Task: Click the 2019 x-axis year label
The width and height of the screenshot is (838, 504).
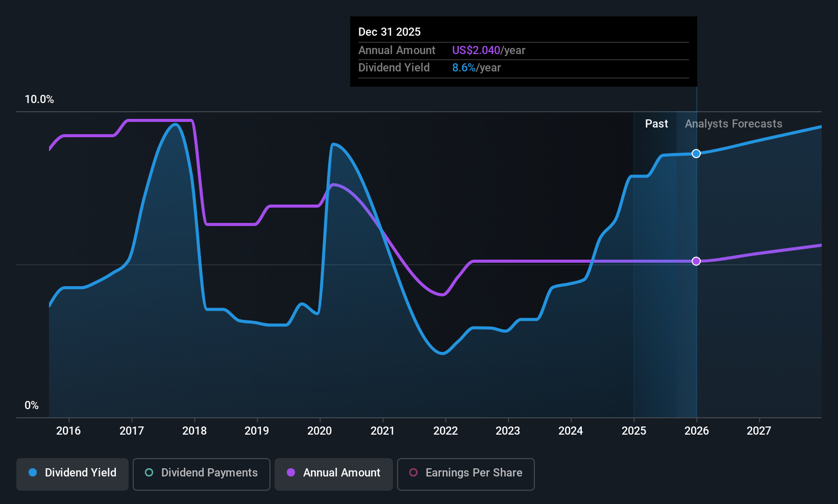Action: point(257,431)
